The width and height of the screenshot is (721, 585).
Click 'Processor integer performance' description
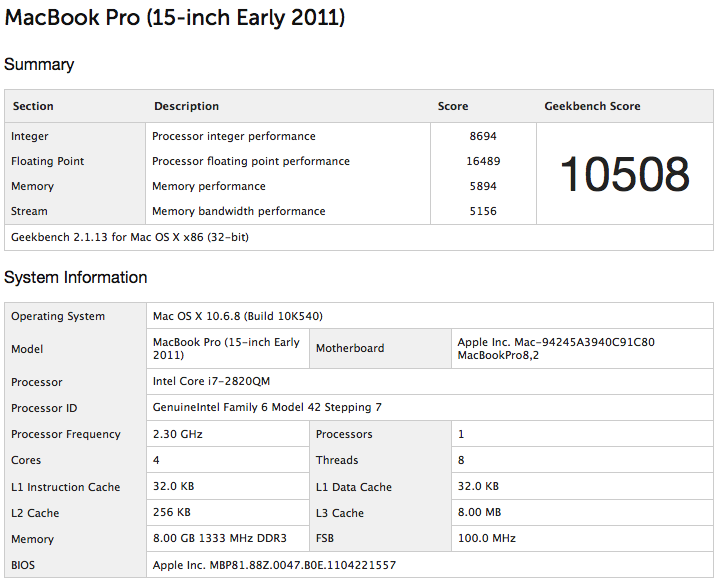(x=234, y=136)
